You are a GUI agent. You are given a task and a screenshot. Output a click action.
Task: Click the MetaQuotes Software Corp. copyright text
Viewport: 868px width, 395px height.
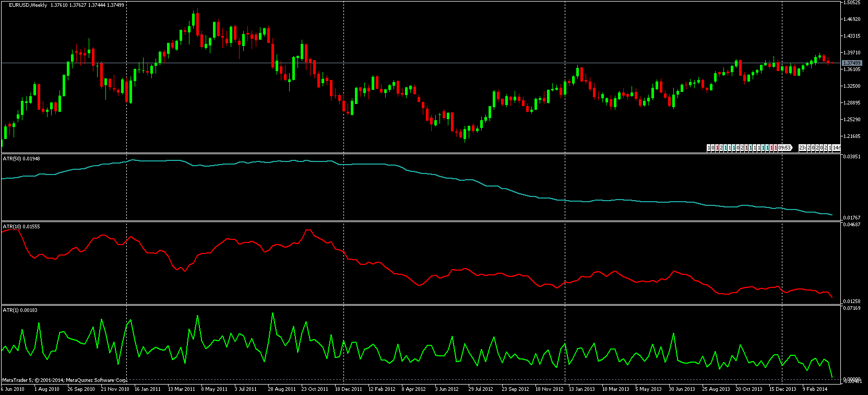coord(97,380)
